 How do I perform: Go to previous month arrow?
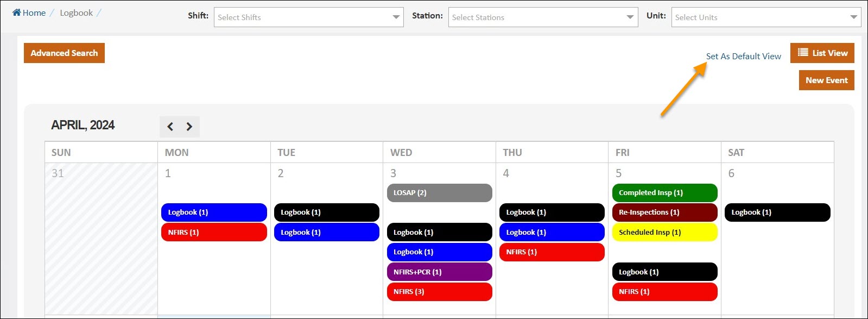(x=170, y=127)
